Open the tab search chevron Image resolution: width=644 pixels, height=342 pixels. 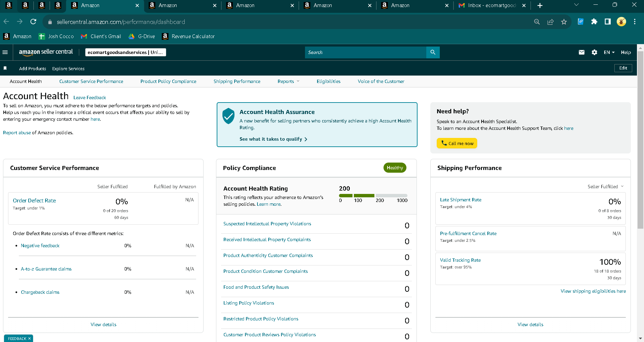tap(576, 5)
